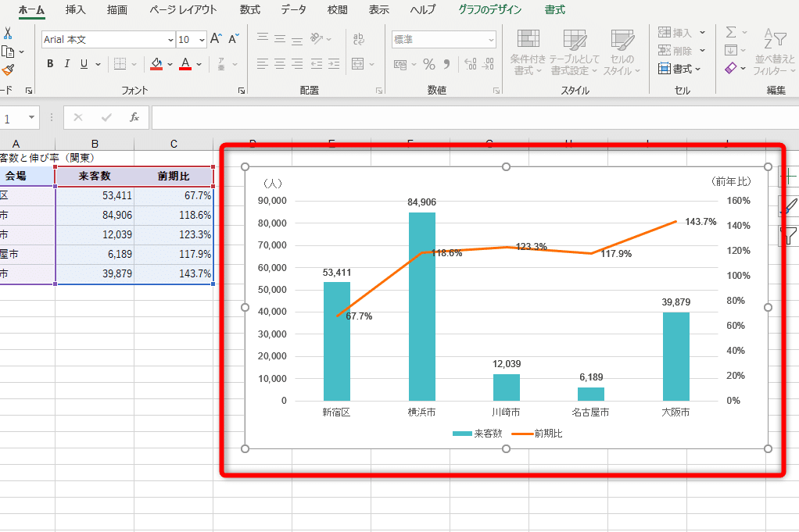Toggle bold formatting

pyautogui.click(x=50, y=64)
